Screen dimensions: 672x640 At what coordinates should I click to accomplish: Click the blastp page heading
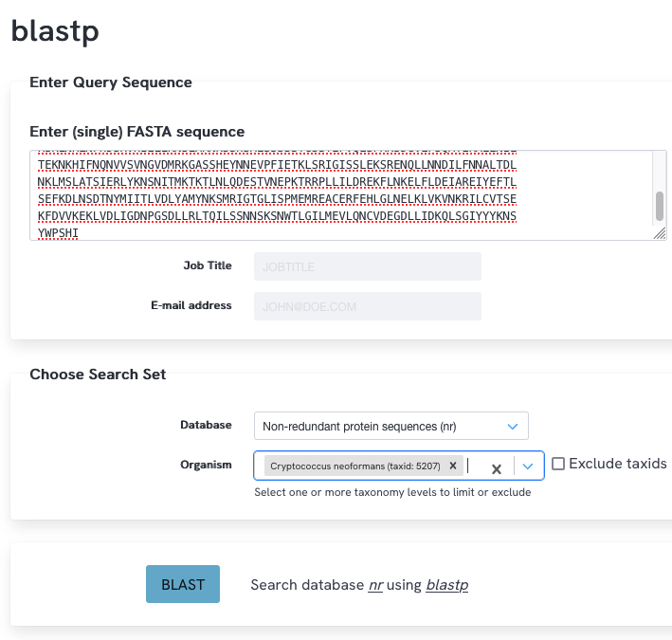tap(55, 31)
